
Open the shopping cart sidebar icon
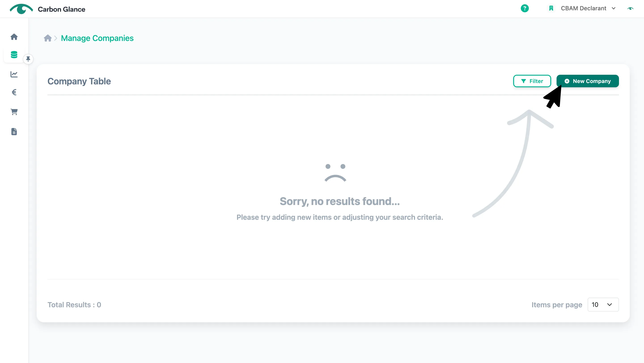click(14, 112)
